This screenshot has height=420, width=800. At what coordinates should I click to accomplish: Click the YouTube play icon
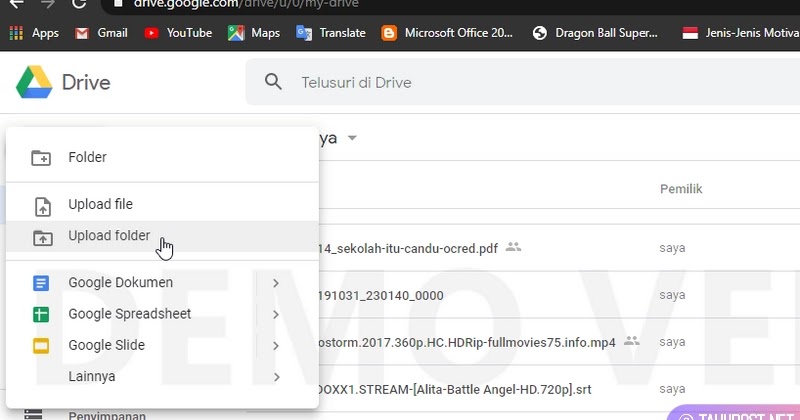[151, 33]
